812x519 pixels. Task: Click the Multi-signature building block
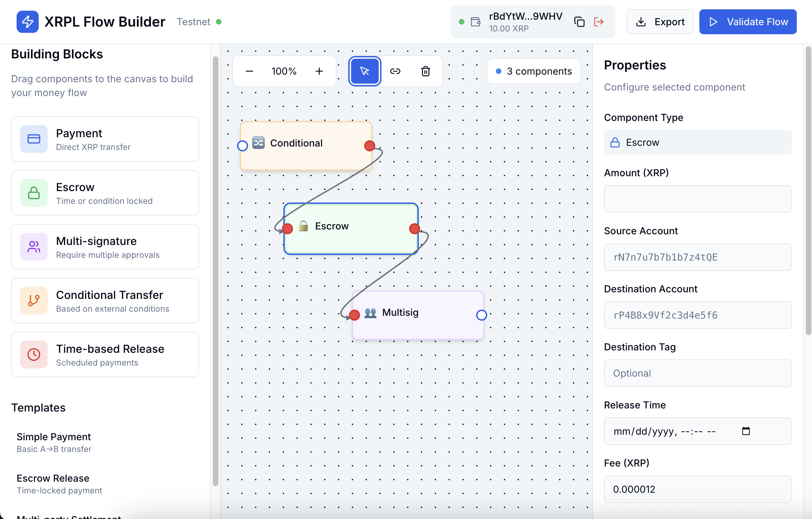pyautogui.click(x=105, y=247)
